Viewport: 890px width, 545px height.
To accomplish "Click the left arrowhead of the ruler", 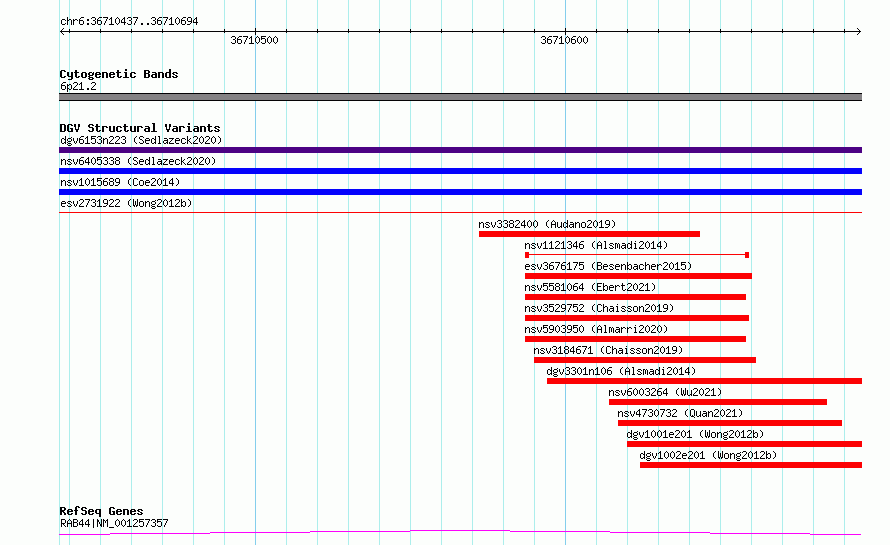I will tap(63, 32).
